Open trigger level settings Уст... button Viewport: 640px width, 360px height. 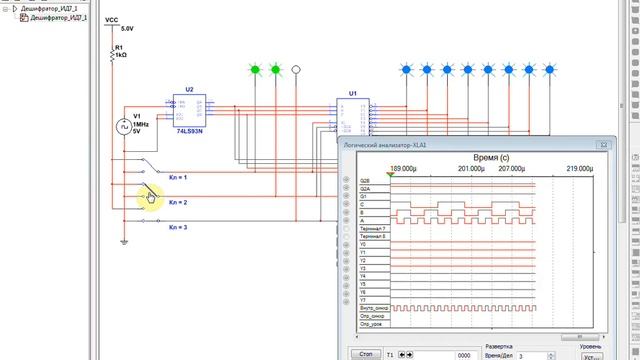coord(591,356)
